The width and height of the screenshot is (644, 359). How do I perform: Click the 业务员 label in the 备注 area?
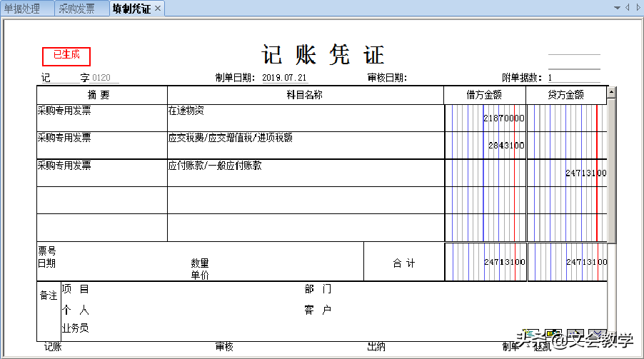[x=75, y=328]
